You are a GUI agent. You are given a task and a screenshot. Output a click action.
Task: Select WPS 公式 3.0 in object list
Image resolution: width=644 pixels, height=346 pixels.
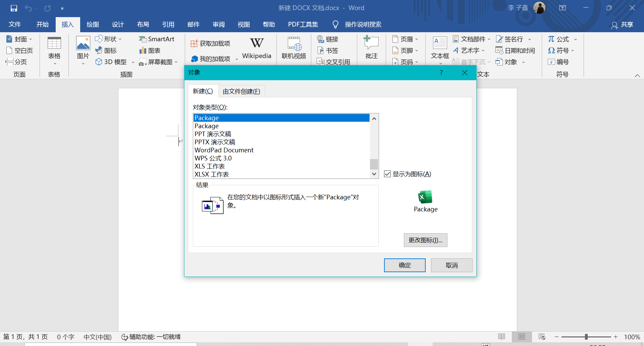click(281, 158)
